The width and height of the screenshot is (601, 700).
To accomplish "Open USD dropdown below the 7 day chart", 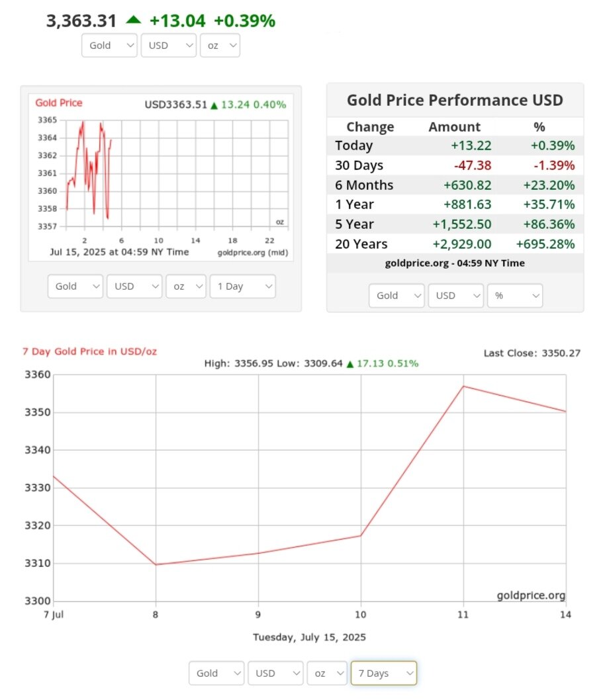I will tap(275, 673).
